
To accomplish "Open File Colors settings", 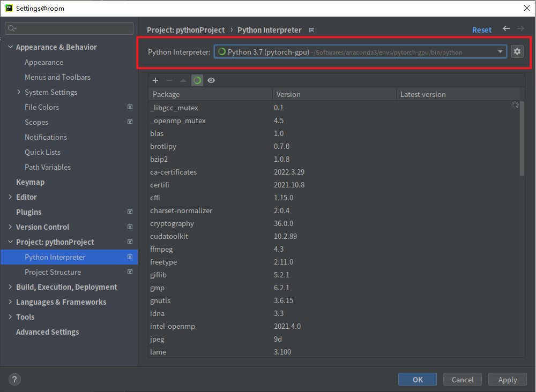I will pos(42,107).
